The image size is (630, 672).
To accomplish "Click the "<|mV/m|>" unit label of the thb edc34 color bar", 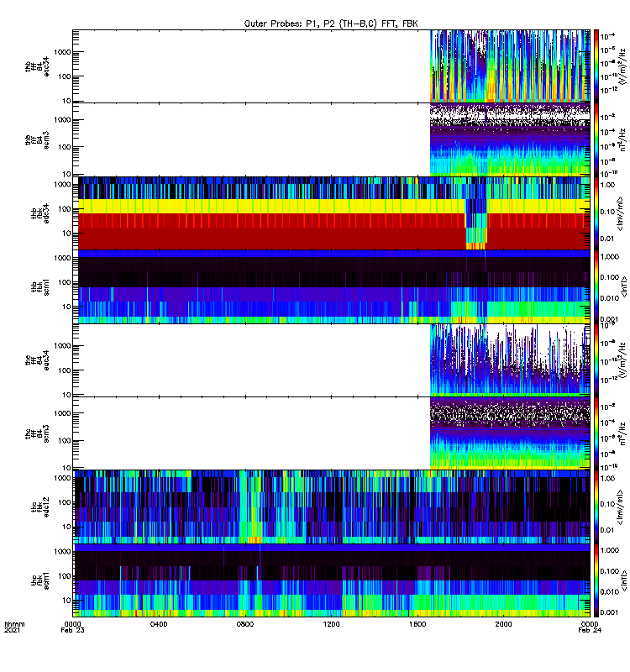I will point(621,213).
